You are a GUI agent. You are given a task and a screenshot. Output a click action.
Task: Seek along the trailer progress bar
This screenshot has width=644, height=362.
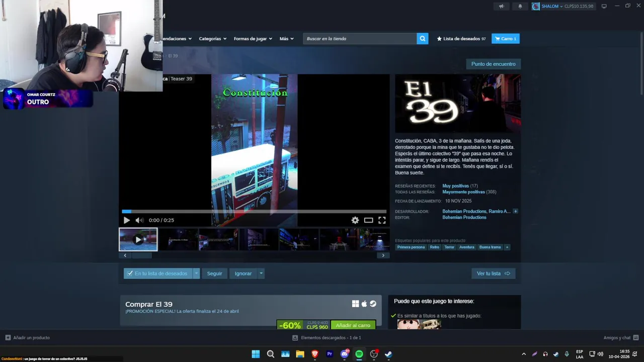click(254, 212)
